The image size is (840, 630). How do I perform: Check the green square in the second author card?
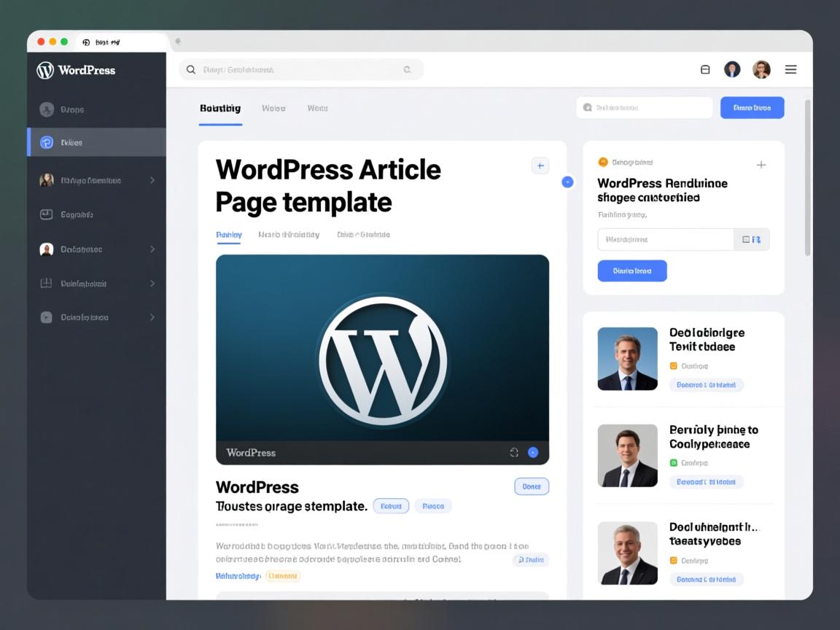pos(674,463)
